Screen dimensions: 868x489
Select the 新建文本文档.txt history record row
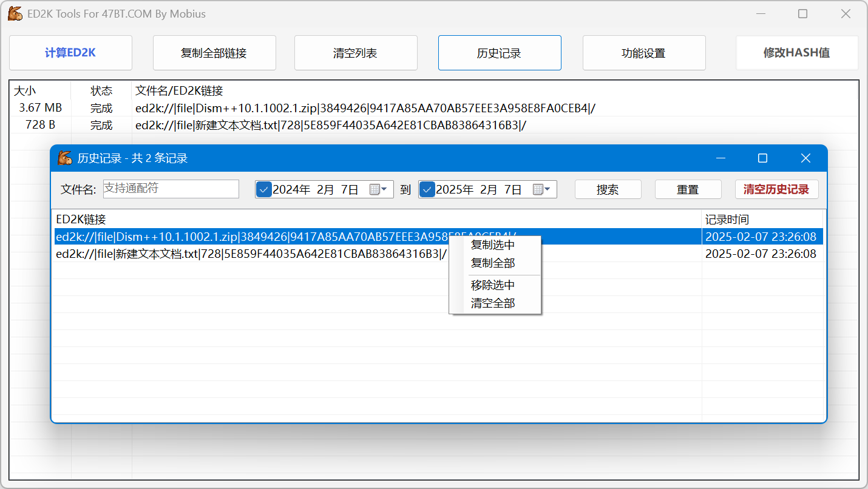tap(251, 254)
